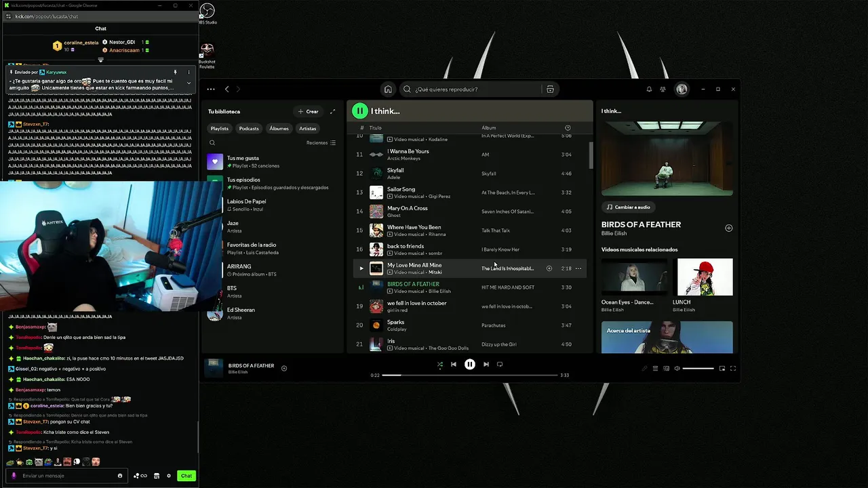
Task: Collapse the pinned message from Karyuwux
Action: (x=189, y=83)
